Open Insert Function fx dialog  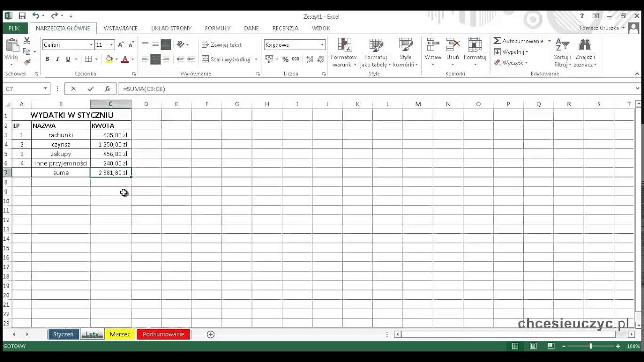click(107, 88)
